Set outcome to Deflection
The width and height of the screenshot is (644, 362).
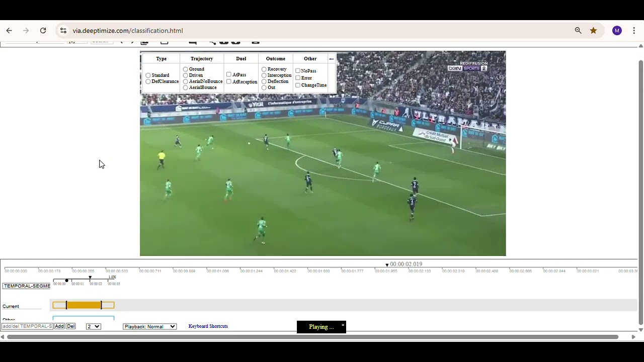coord(264,81)
